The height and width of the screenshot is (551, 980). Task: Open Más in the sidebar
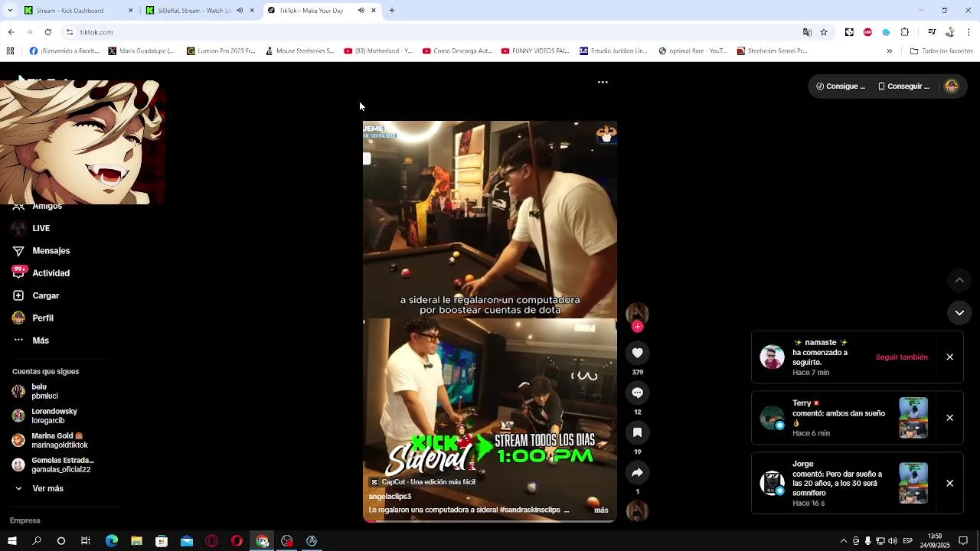point(40,341)
